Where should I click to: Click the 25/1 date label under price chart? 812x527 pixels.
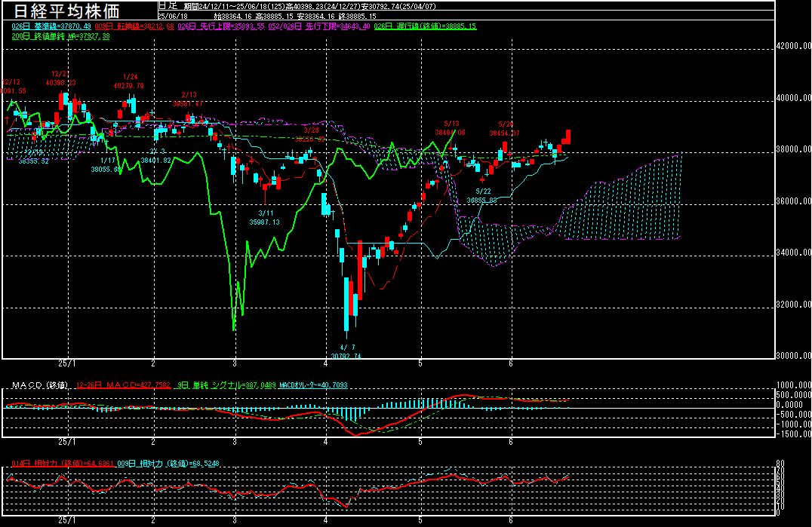pyautogui.click(x=67, y=363)
